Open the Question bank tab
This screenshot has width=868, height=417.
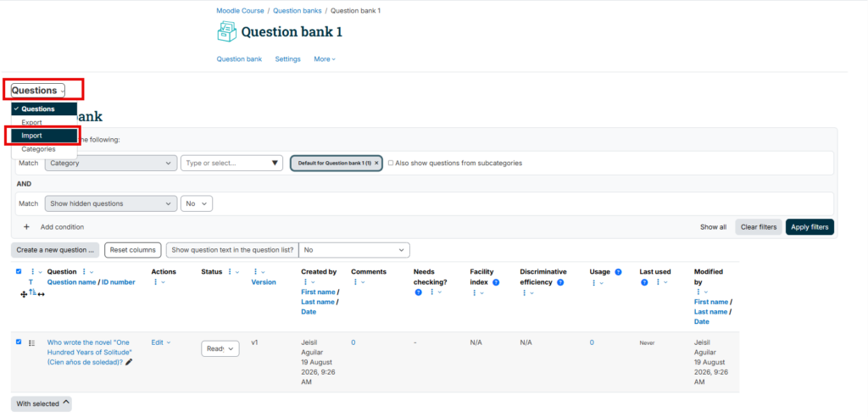tap(239, 59)
